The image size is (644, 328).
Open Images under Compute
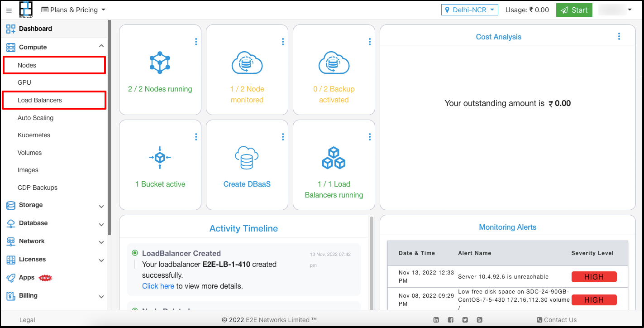point(28,170)
